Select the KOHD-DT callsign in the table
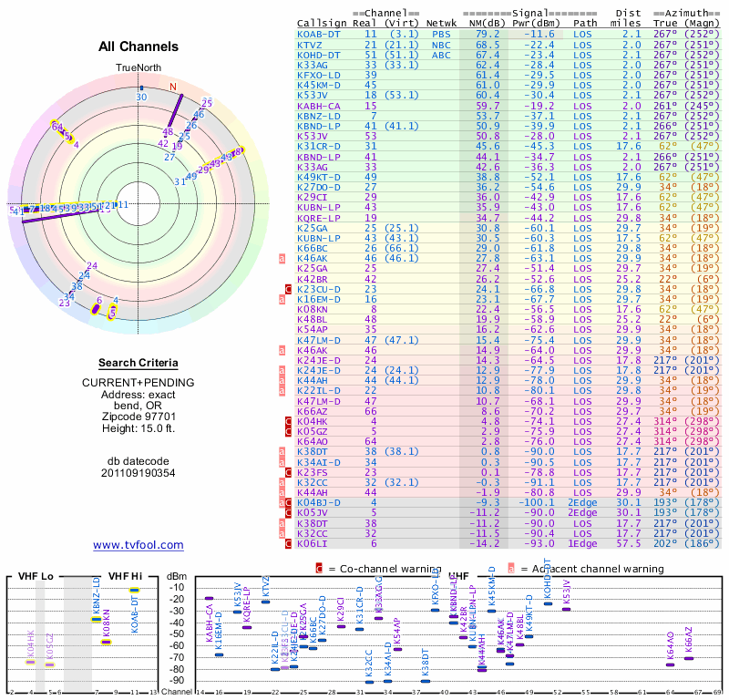 318,55
